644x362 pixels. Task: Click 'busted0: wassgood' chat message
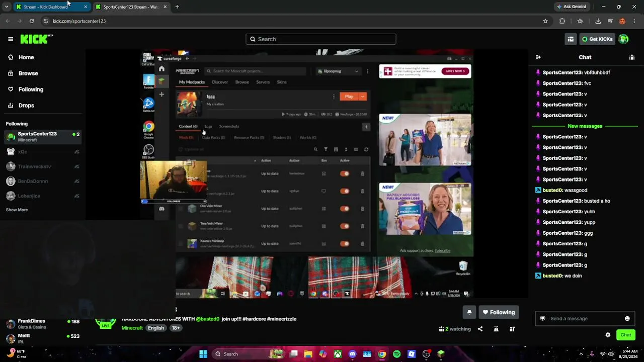pyautogui.click(x=561, y=190)
